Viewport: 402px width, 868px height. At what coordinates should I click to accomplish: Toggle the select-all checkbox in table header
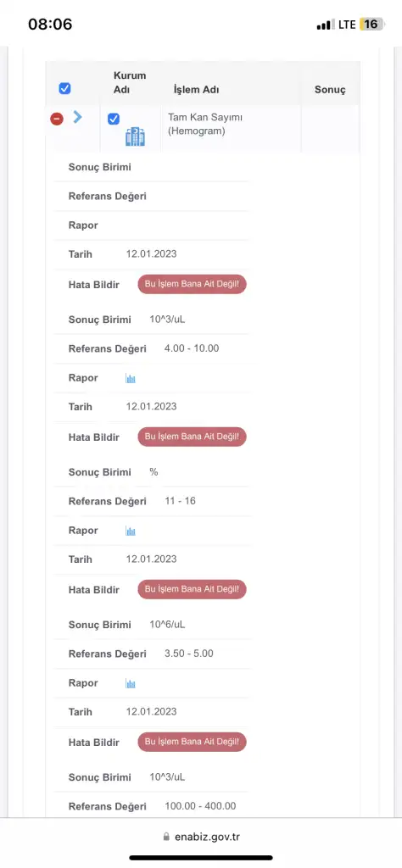point(64,88)
